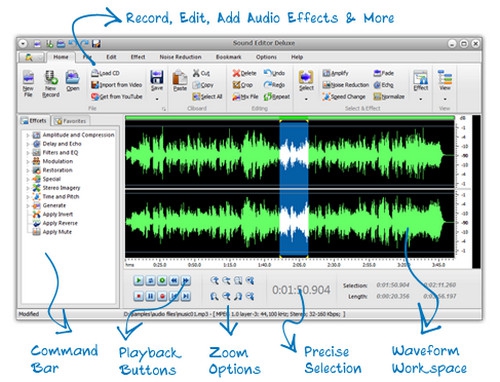Click the 0:25.0 mark on the timeline
The width and height of the screenshot is (500, 382).
(x=160, y=265)
